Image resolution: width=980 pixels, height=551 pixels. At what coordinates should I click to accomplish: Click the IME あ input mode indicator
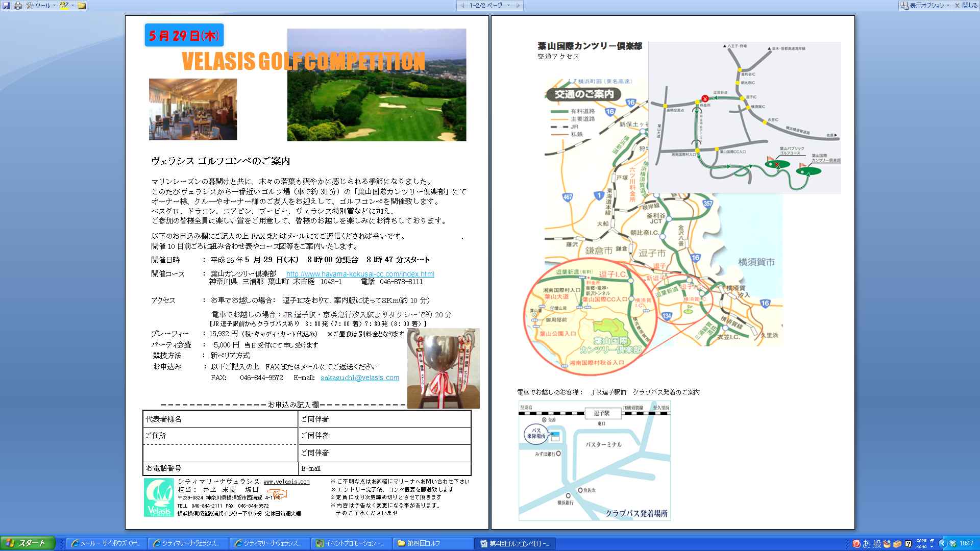coord(867,544)
